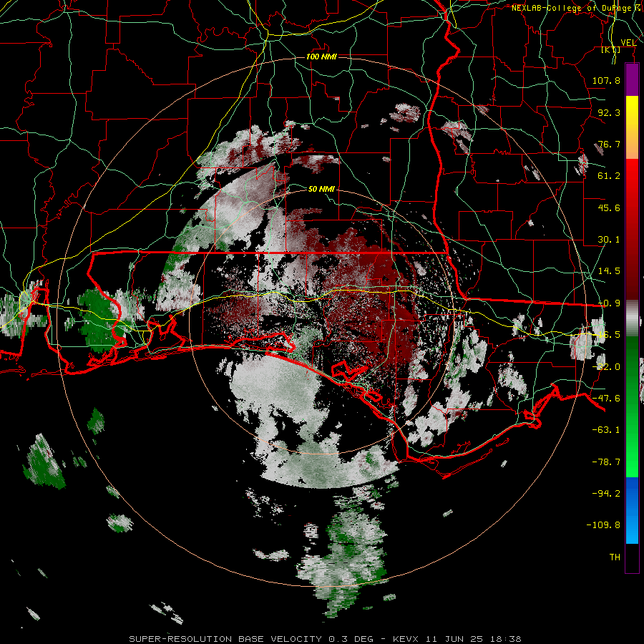Image resolution: width=644 pixels, height=644 pixels.
Task: Click the purple segment atop the color bar
Action: (632, 80)
